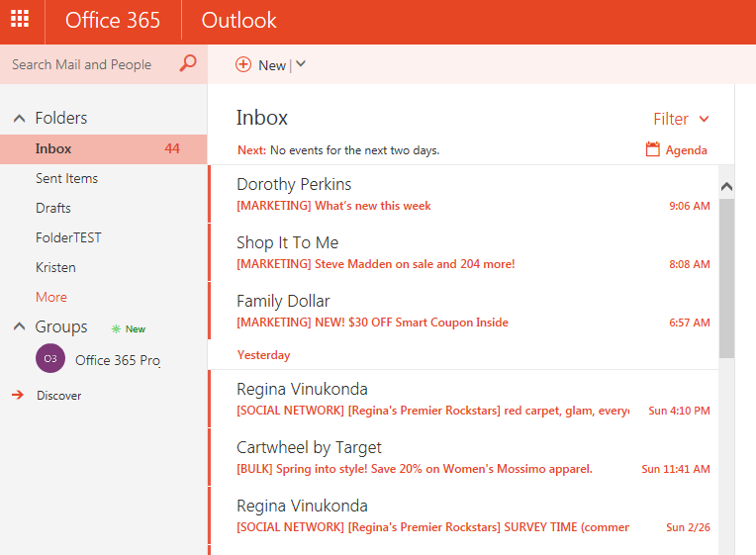Open the Filter dropdown menu
The height and width of the screenshot is (555, 756).
pos(681,119)
